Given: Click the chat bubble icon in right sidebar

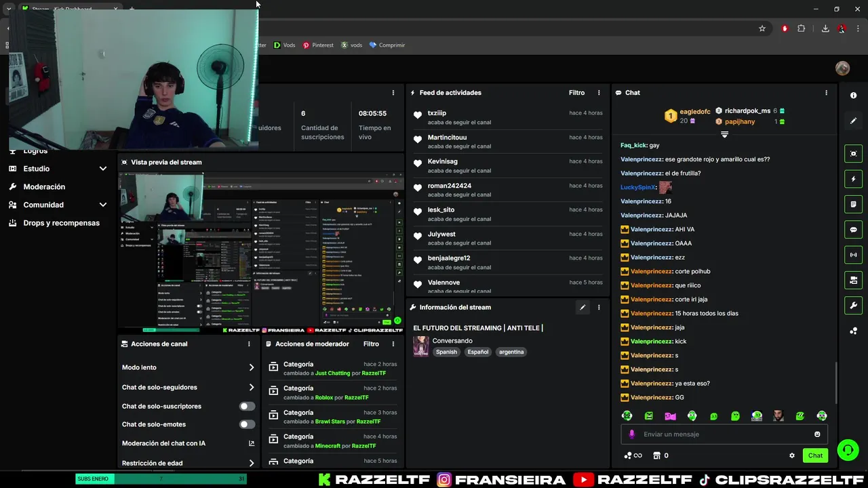Looking at the screenshot, I should tap(853, 230).
